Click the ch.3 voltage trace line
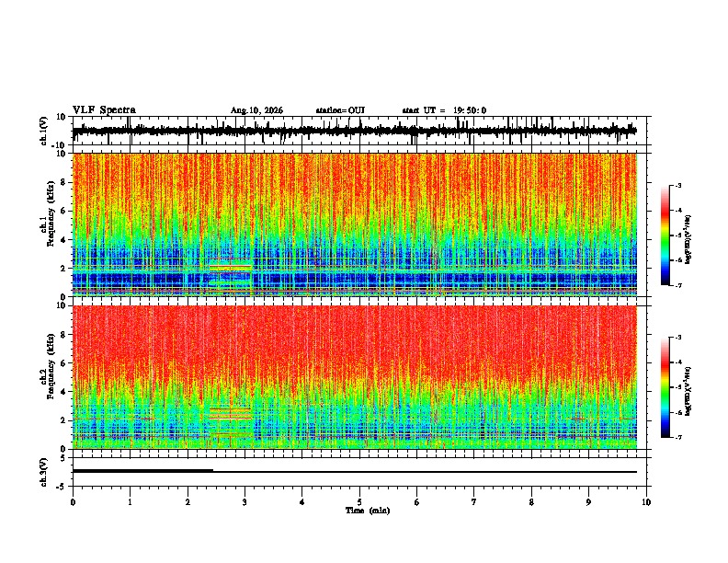The width and height of the screenshot is (728, 563). (x=354, y=472)
